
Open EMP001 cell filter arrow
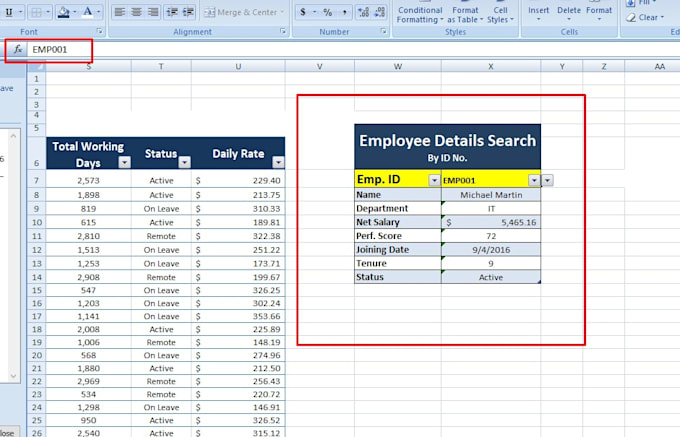pyautogui.click(x=534, y=180)
